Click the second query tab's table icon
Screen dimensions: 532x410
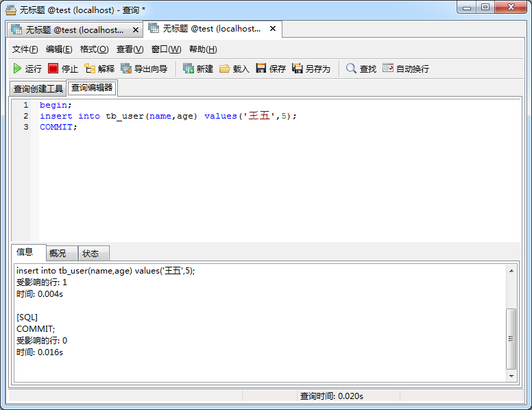(x=154, y=28)
